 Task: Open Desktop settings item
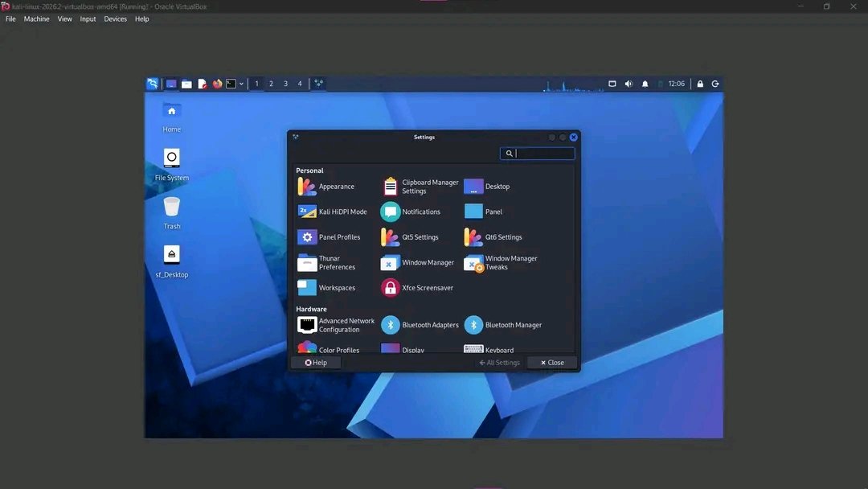pyautogui.click(x=486, y=187)
